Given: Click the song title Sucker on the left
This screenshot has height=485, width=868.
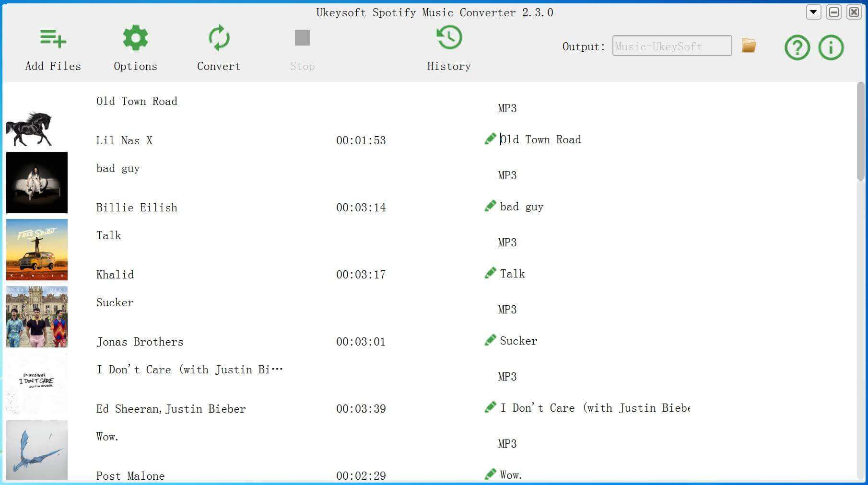Looking at the screenshot, I should click(x=115, y=302).
